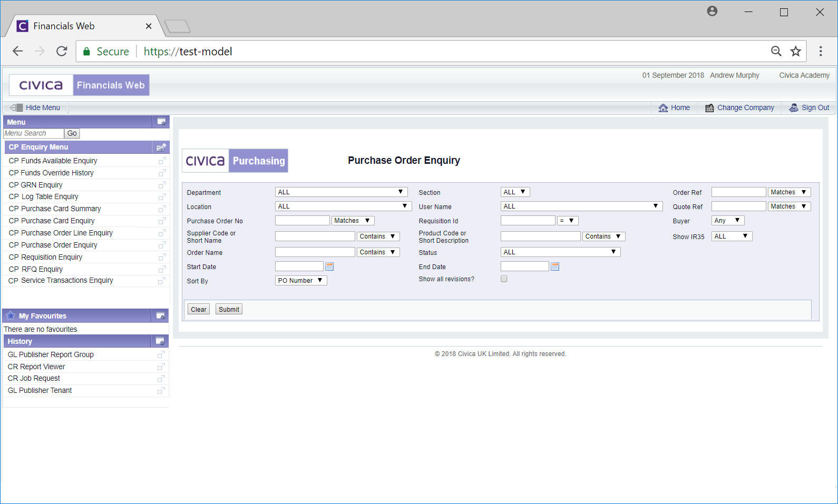Viewport: 838px width, 504px height.
Task: Open GL Publisher Report Group new window icon
Action: (161, 354)
